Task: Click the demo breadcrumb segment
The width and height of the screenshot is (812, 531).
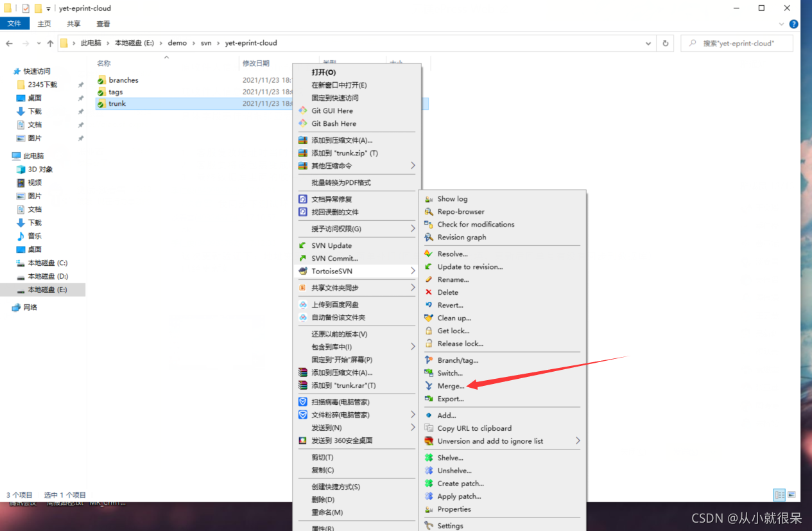Action: click(177, 43)
